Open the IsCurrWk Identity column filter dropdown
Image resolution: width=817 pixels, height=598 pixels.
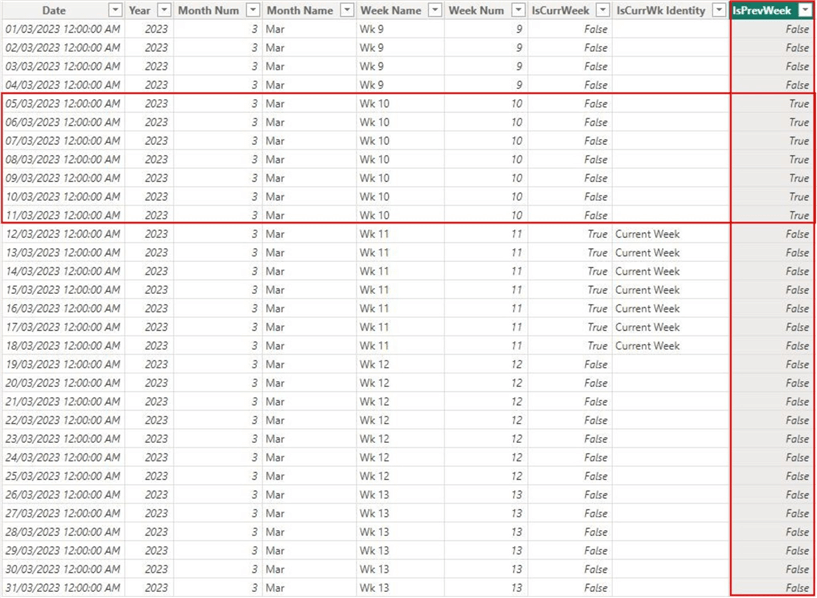[720, 10]
